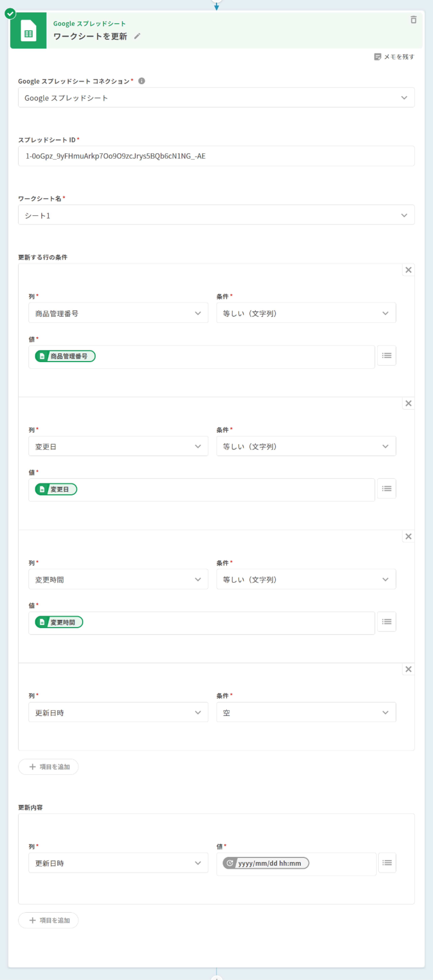Remove the 商品管理番号 condition with its X
Screen dimensions: 433x980
[408, 270]
